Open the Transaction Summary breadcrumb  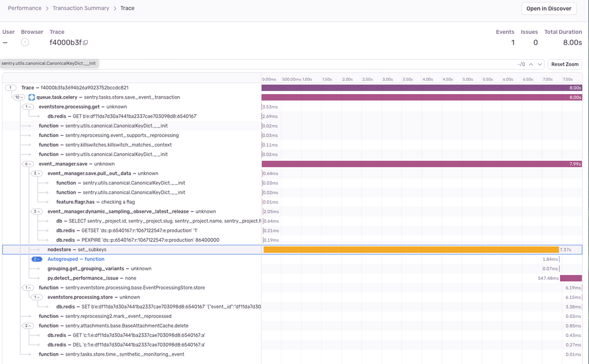tap(80, 8)
